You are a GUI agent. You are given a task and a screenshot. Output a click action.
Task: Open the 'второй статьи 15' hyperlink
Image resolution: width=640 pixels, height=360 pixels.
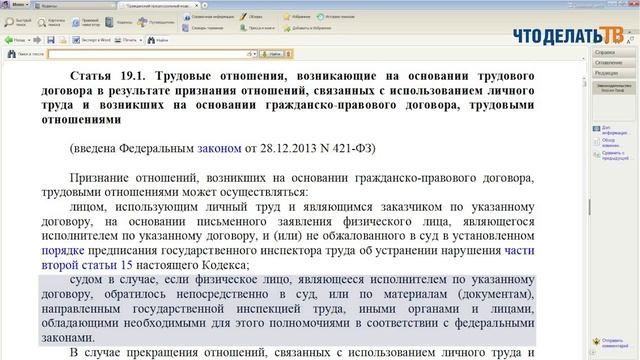coord(87,265)
